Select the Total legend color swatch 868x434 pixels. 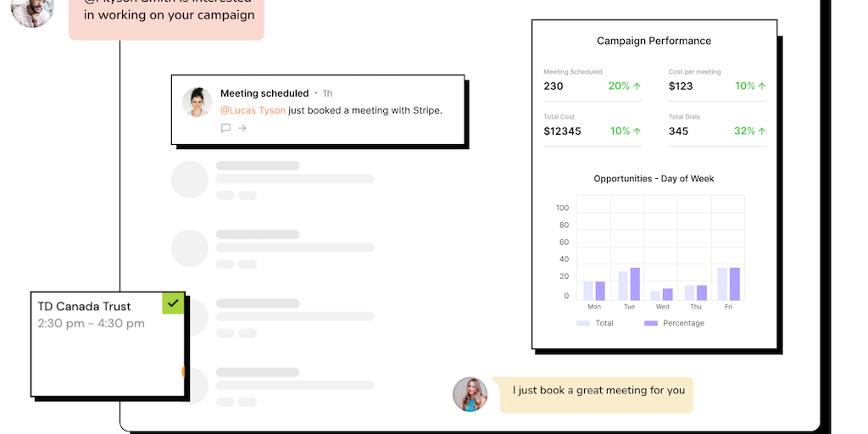(x=583, y=323)
